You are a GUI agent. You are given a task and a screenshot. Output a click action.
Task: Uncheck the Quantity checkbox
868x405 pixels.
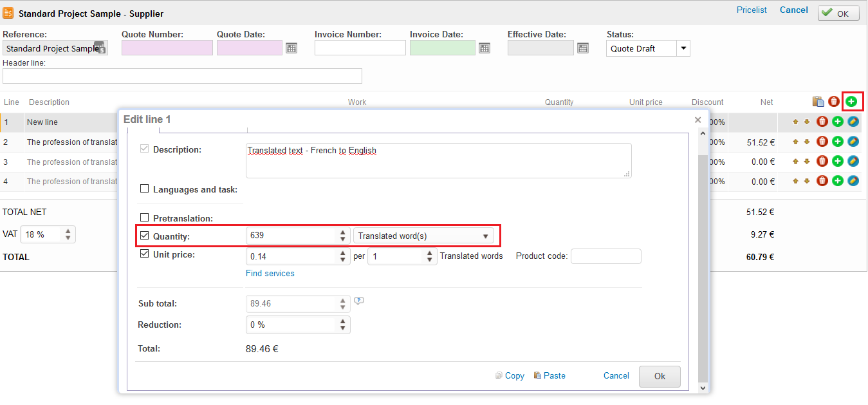145,236
